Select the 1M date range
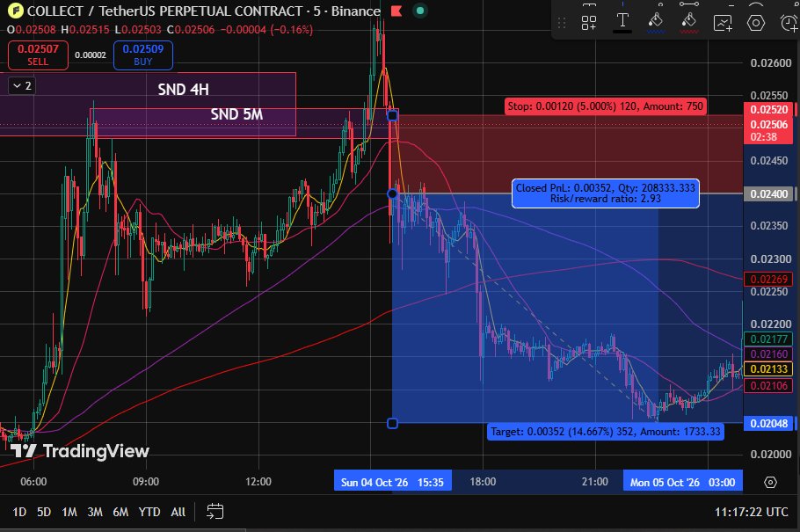 click(69, 512)
